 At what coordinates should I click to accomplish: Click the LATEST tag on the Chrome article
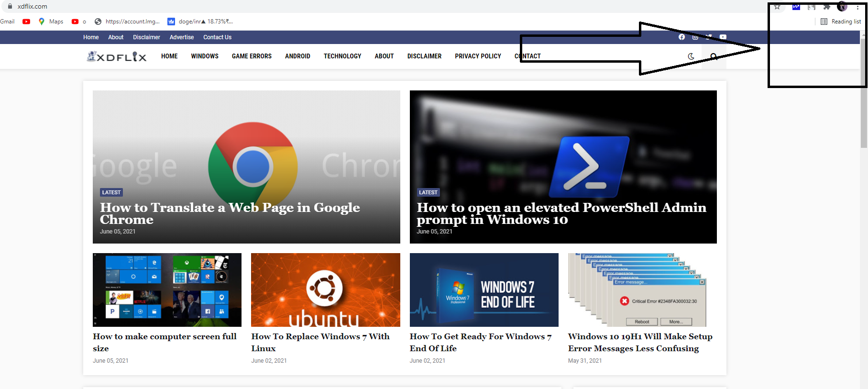point(111,192)
